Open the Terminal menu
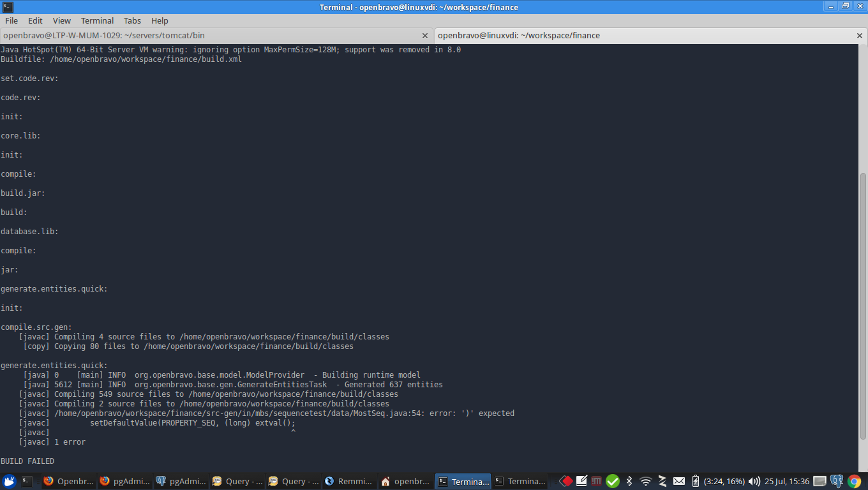The width and height of the screenshot is (868, 490). (97, 20)
